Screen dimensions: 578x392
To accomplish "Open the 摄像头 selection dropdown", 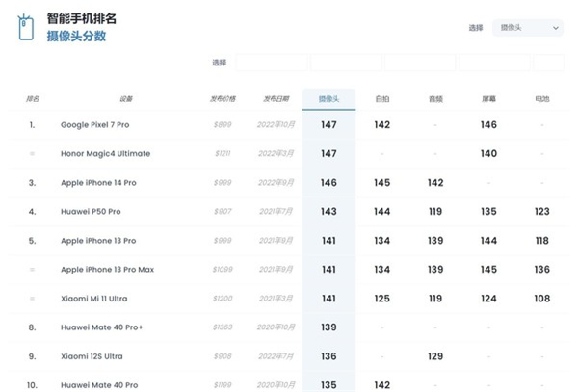I will (526, 28).
